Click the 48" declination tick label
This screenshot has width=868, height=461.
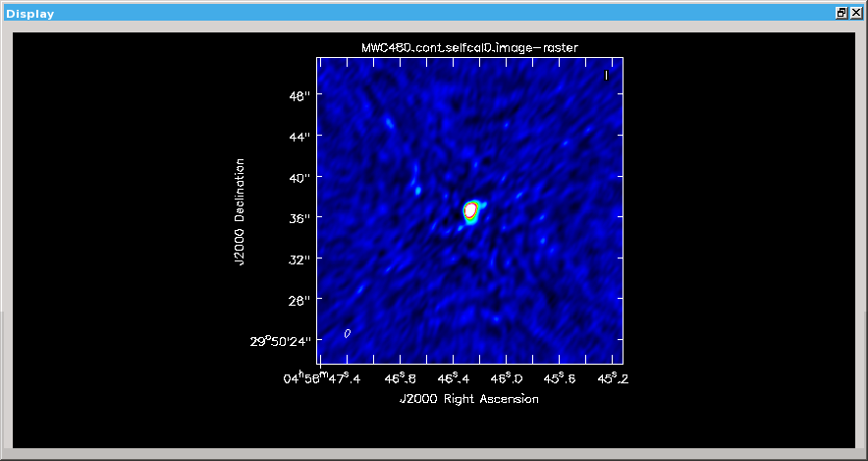pos(298,95)
